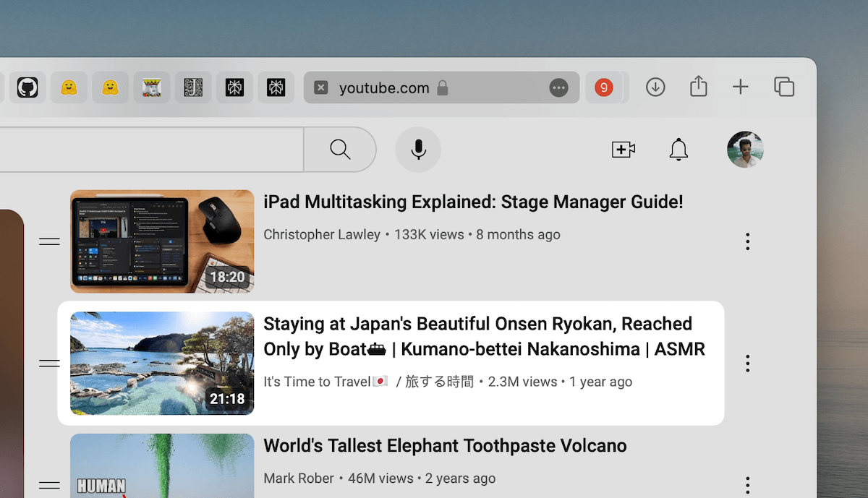Open the red tab badge with number 9

click(x=603, y=87)
